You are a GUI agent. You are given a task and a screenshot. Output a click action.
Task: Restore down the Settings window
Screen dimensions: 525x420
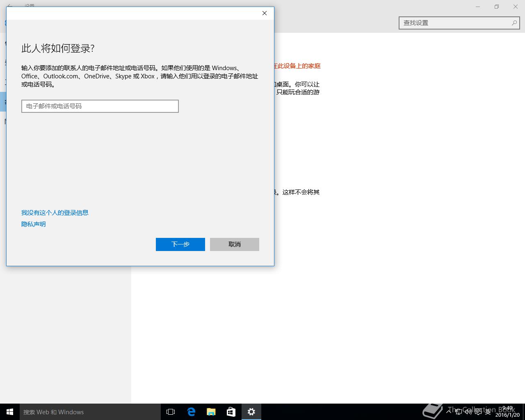coord(497,7)
